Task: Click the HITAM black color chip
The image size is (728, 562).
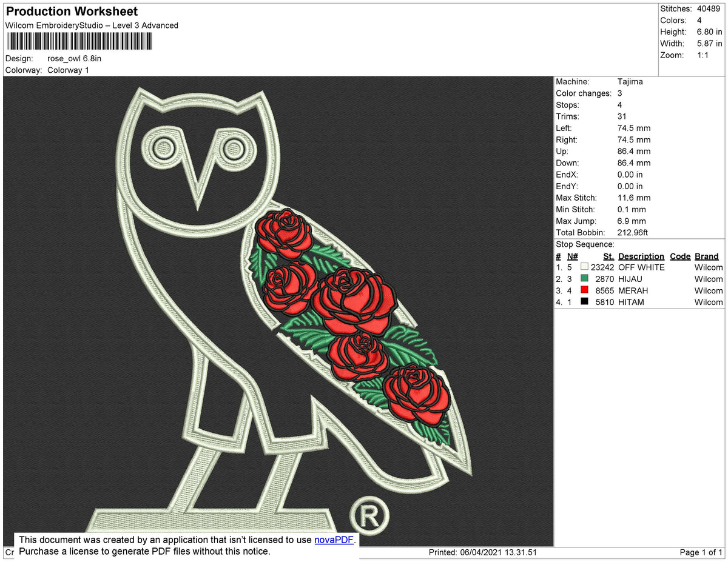Action: click(x=584, y=302)
